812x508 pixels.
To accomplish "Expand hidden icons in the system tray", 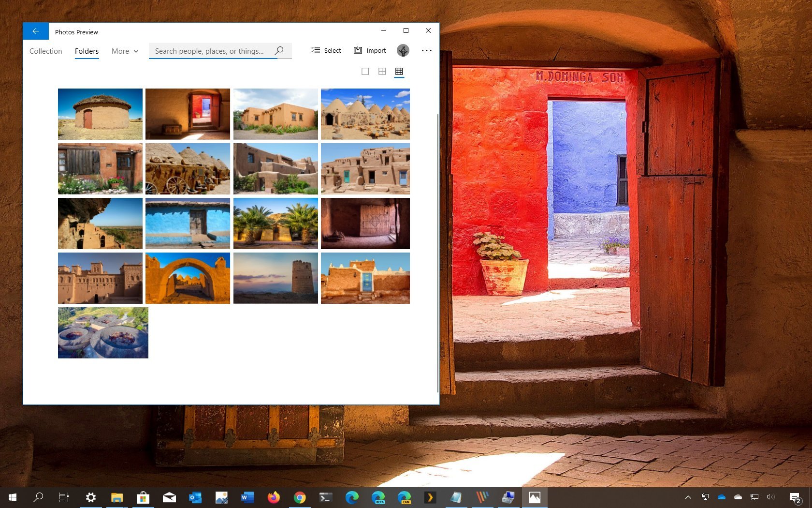I will tap(688, 497).
